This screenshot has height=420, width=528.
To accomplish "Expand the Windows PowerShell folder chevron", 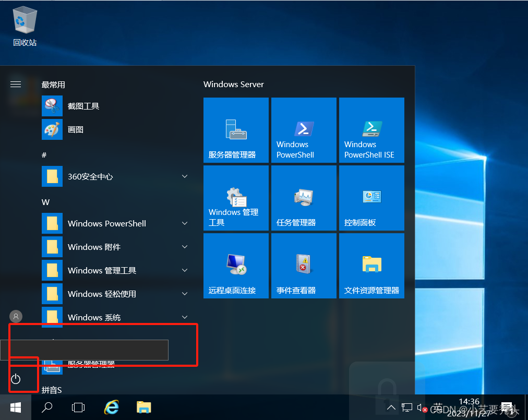I will tap(185, 223).
